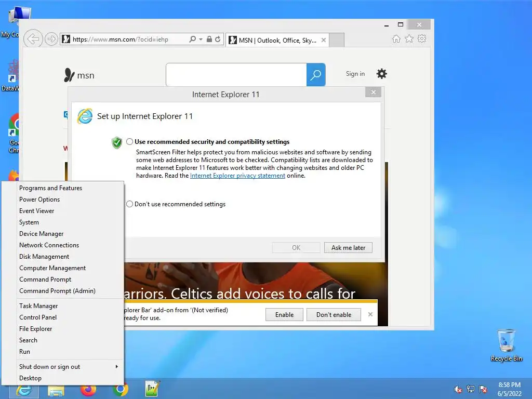Close the MSN browser tab
The image size is (532, 399).
point(324,40)
